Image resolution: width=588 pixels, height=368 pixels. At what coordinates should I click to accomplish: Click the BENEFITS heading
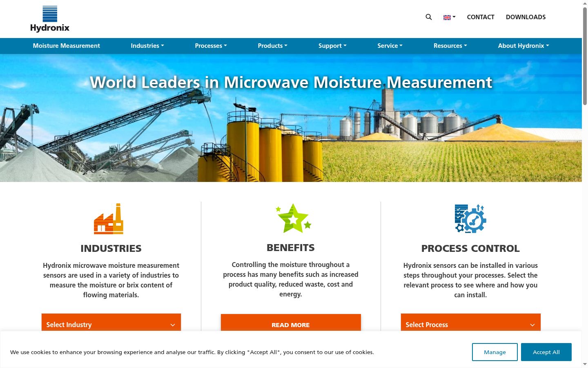tap(291, 247)
